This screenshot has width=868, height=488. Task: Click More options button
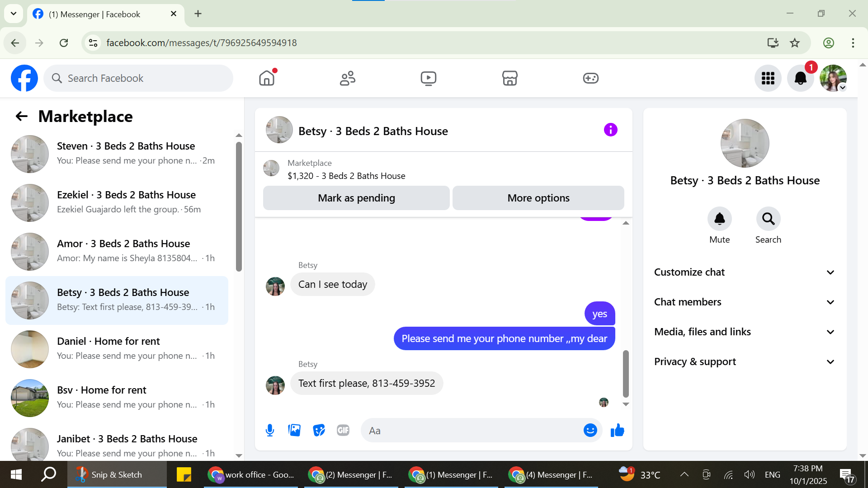(538, 198)
